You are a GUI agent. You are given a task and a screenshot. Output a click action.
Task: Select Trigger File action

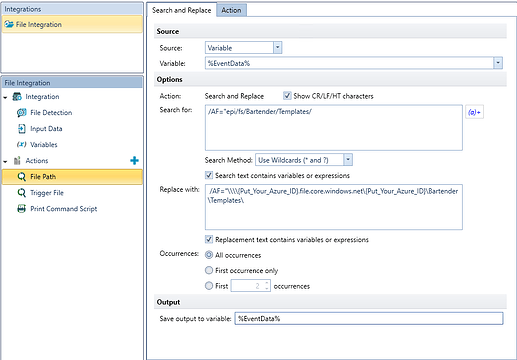(47, 193)
